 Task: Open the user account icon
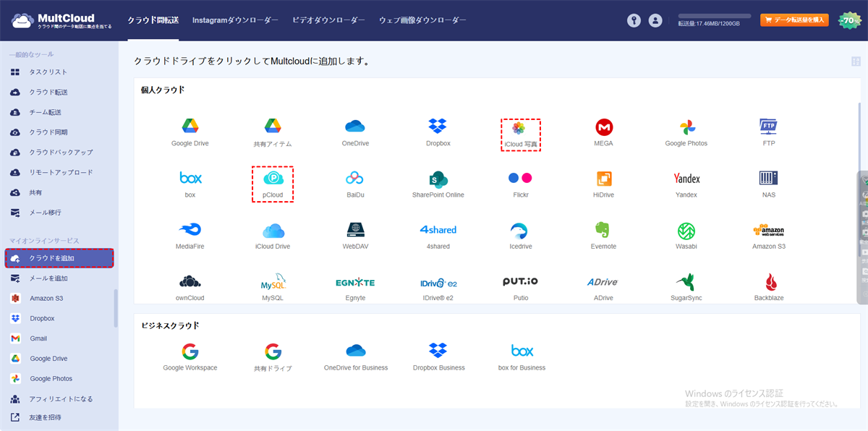tap(655, 21)
